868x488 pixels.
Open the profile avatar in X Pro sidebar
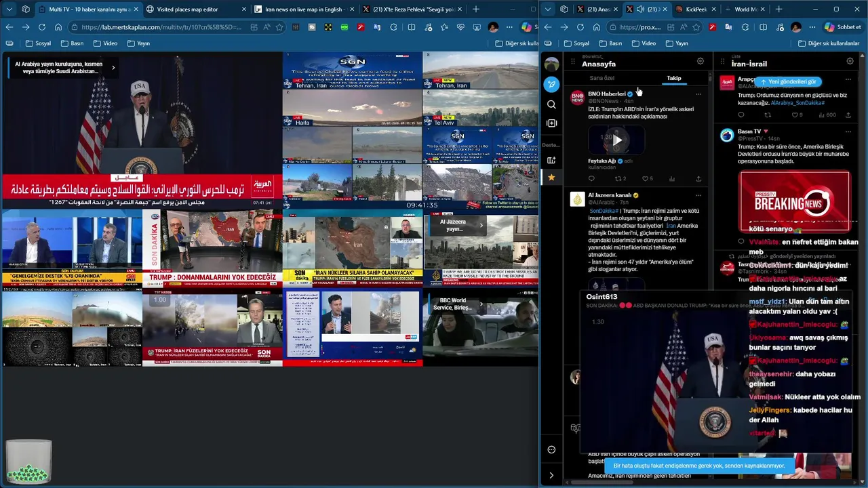(x=551, y=64)
